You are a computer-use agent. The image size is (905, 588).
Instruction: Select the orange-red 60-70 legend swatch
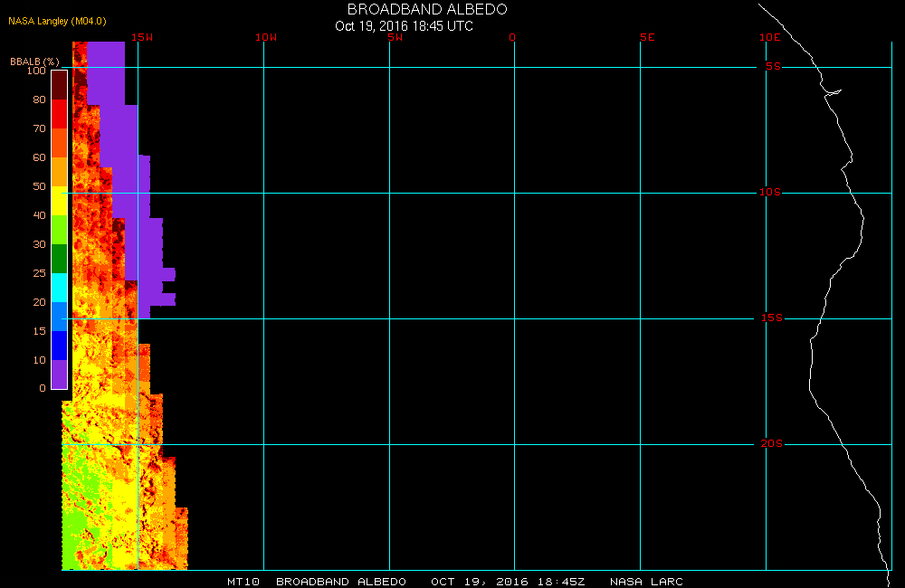pos(60,143)
